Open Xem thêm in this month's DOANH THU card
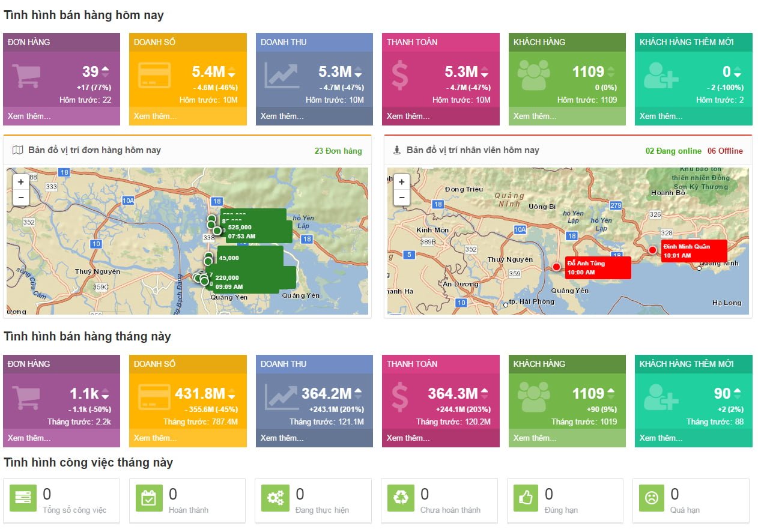Viewport: 758px width, 532px height. [x=282, y=438]
